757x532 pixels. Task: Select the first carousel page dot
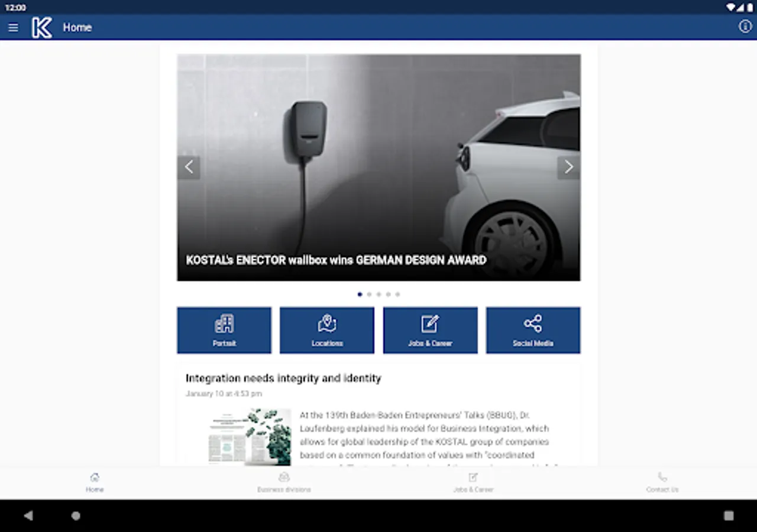tap(360, 294)
